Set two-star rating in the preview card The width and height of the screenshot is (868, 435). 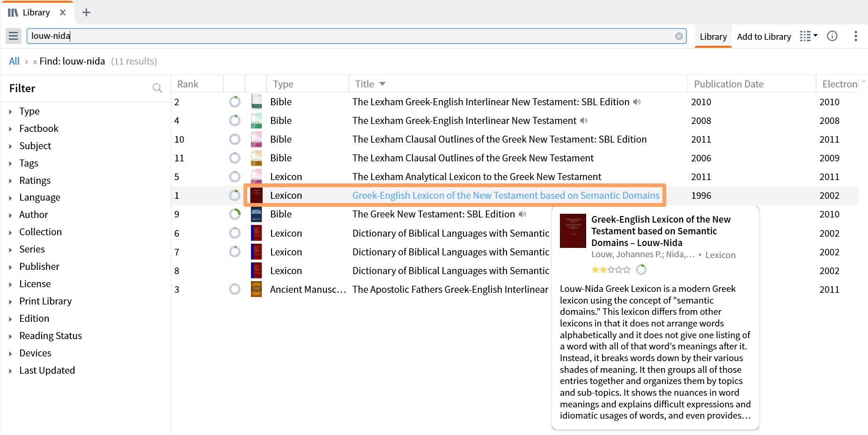tap(603, 270)
